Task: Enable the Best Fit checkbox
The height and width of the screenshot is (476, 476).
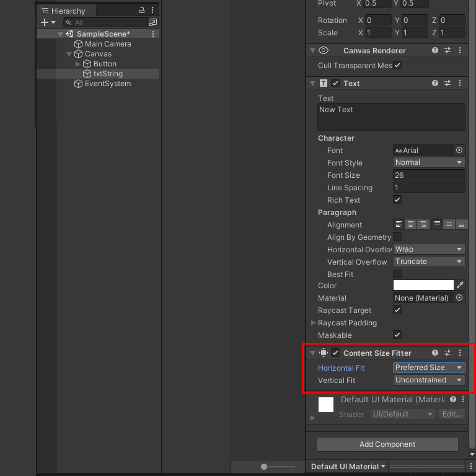Action: 397,274
